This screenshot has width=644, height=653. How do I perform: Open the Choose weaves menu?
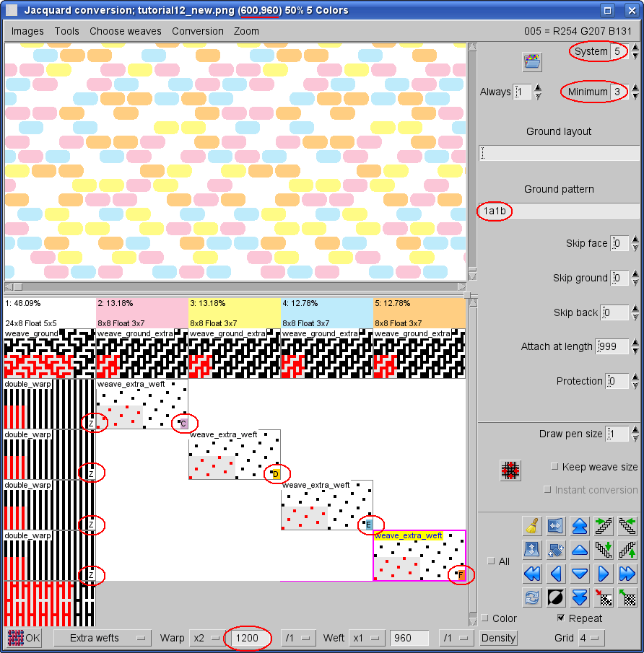tap(125, 31)
